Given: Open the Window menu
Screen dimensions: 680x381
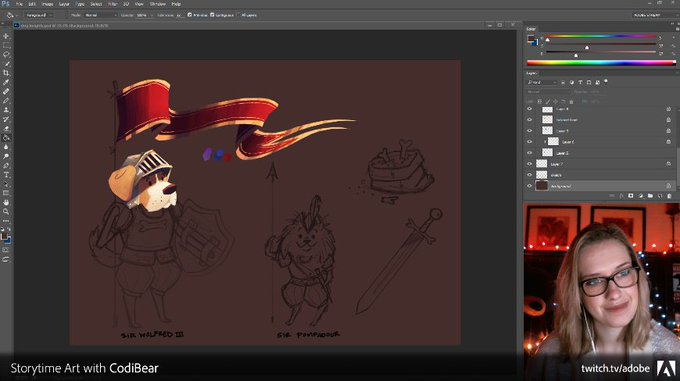Looking at the screenshot, I should [158, 4].
